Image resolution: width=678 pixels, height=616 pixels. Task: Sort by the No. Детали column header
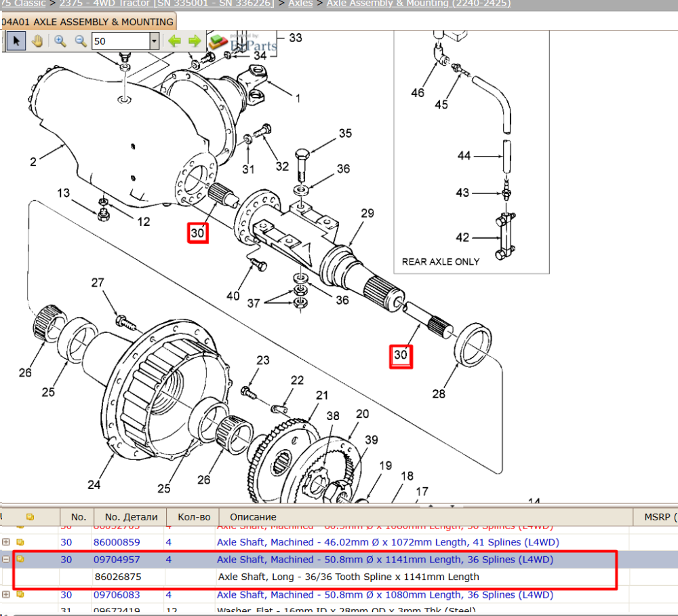coord(132,517)
